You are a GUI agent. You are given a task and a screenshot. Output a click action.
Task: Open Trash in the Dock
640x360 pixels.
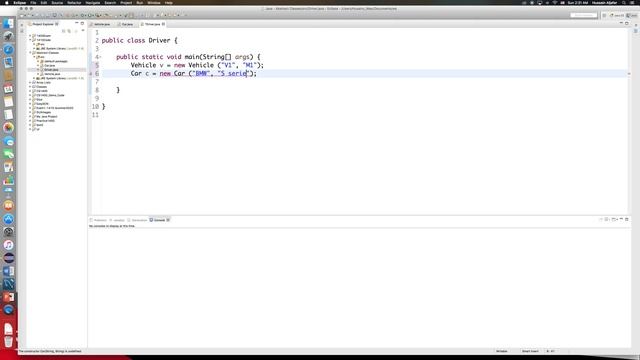click(x=9, y=341)
